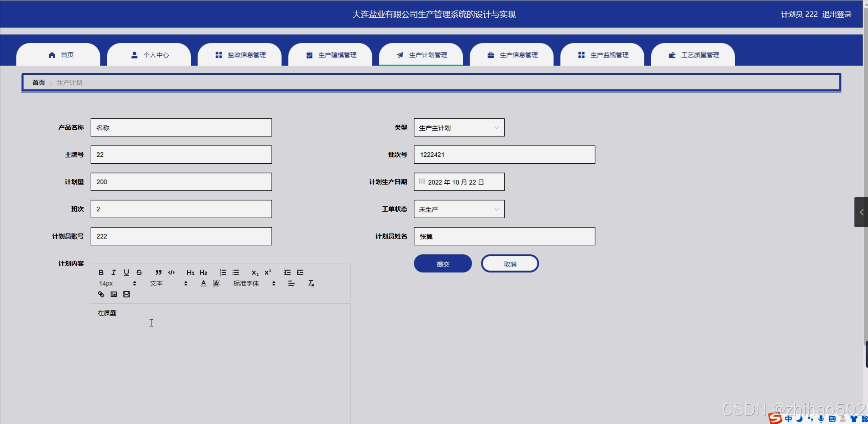Insert a blockquote in plan content
The width and height of the screenshot is (868, 424).
click(x=158, y=272)
